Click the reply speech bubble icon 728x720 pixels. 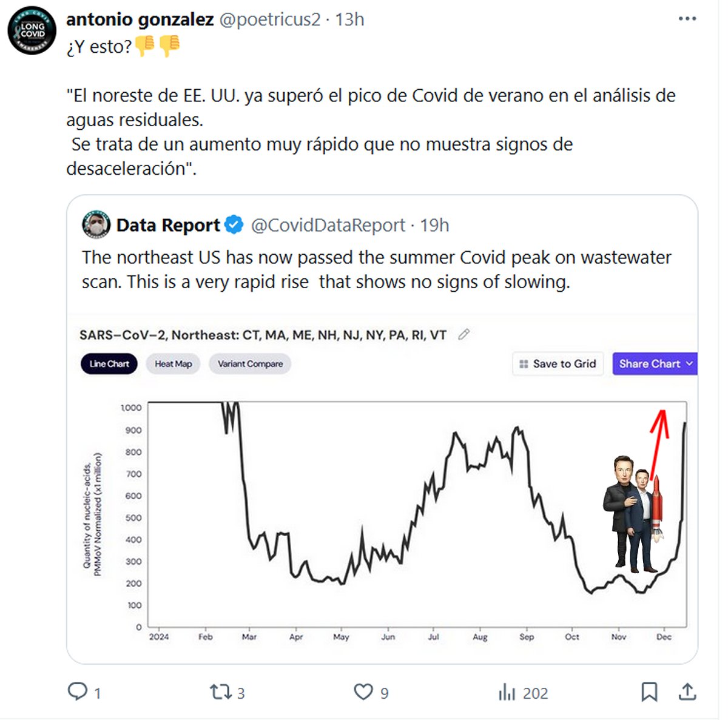coord(78,691)
